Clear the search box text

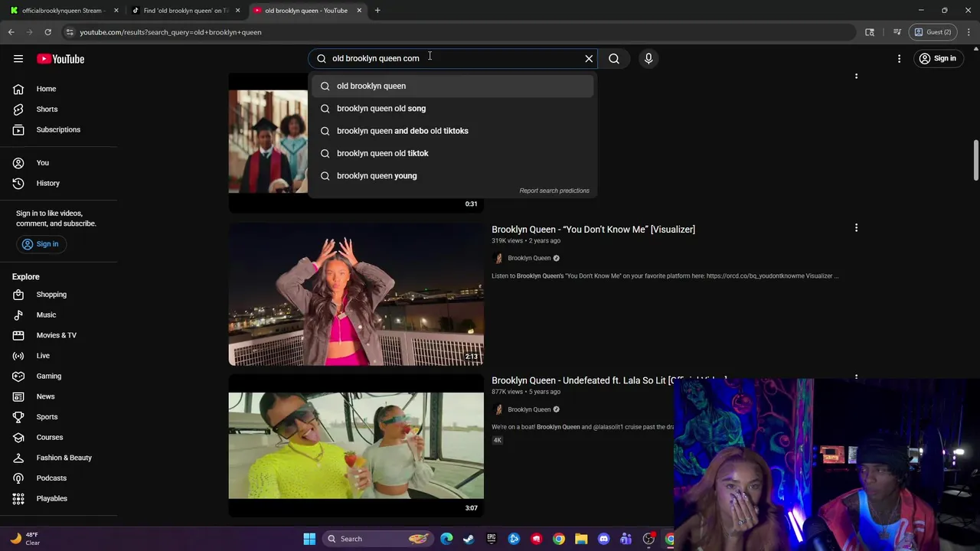click(589, 59)
